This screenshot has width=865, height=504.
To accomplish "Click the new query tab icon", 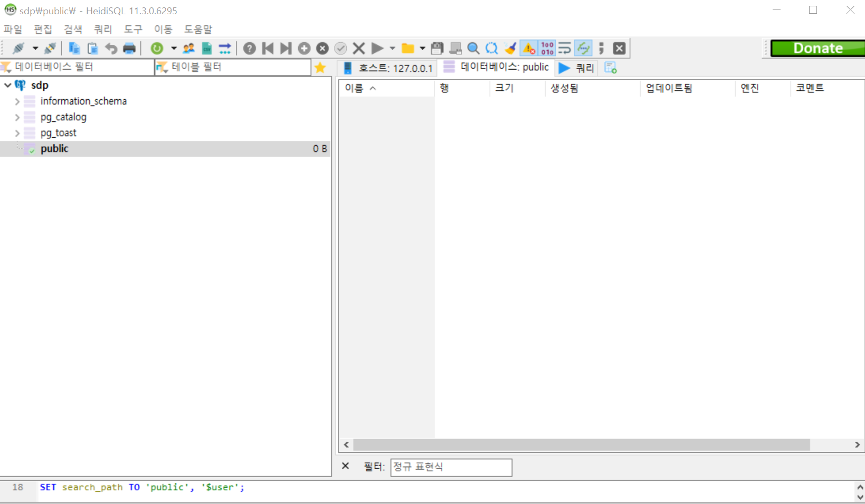I will tap(611, 68).
